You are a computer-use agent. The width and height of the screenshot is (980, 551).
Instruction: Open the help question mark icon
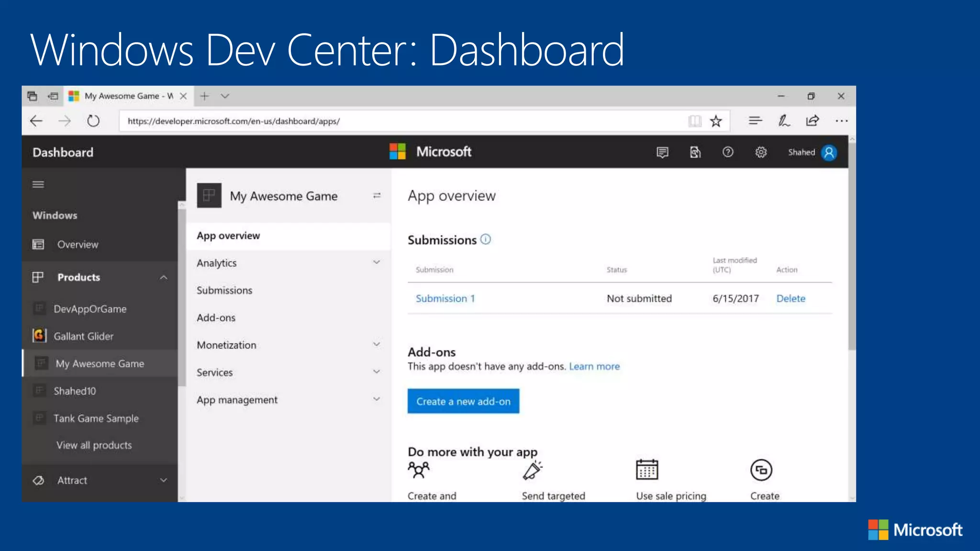[728, 152]
